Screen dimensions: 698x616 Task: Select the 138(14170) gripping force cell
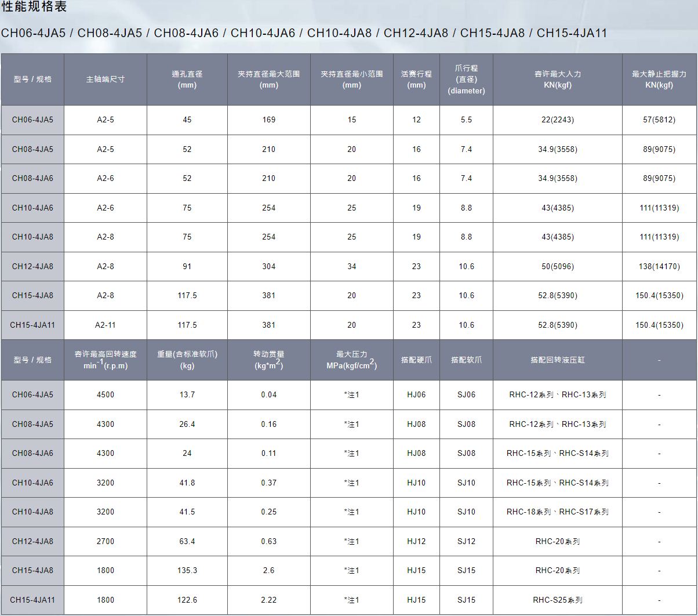click(659, 267)
